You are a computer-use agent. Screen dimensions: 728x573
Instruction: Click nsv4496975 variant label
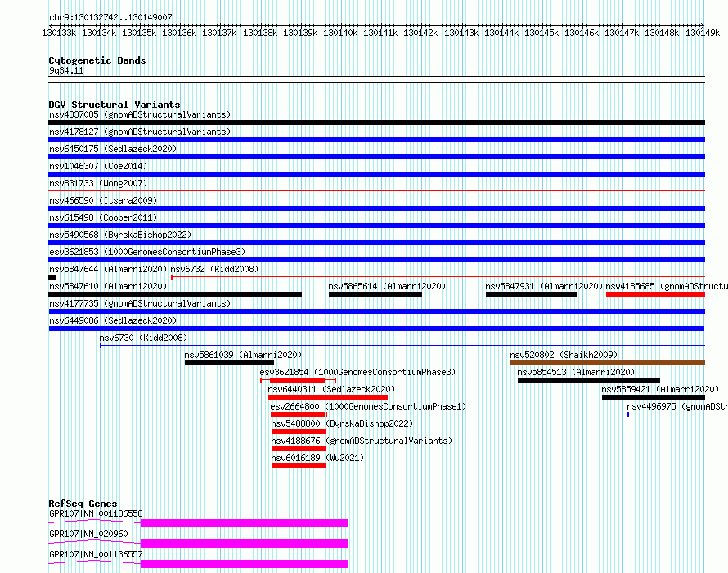(x=677, y=406)
